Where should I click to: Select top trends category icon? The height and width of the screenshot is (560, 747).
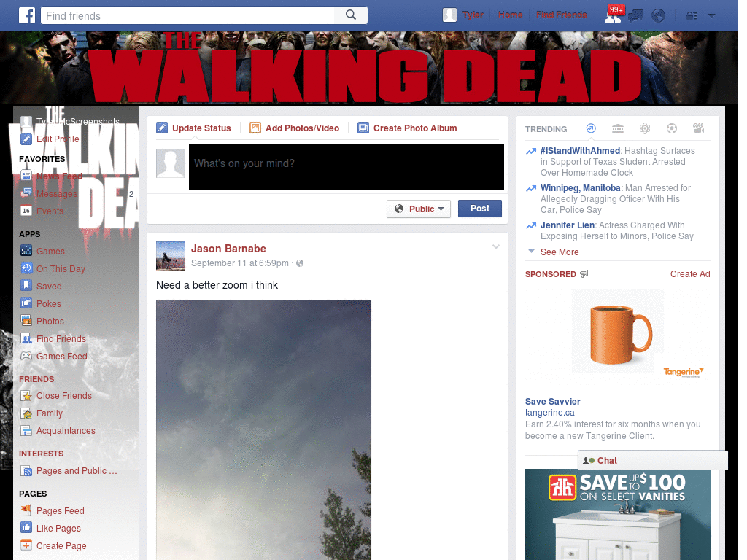coord(591,128)
